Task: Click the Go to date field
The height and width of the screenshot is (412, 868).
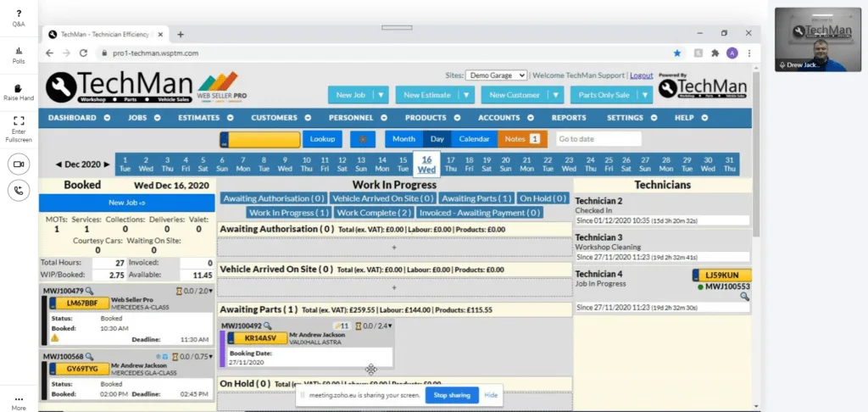Action: 598,139
